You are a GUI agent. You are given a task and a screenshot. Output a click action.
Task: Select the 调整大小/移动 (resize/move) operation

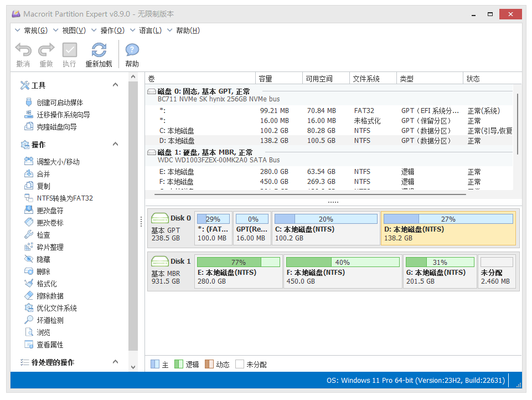click(56, 161)
